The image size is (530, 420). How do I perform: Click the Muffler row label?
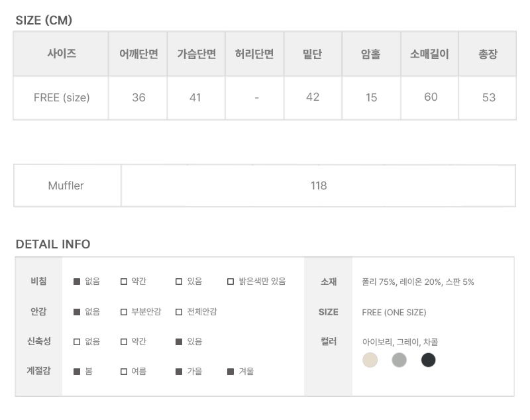point(66,185)
